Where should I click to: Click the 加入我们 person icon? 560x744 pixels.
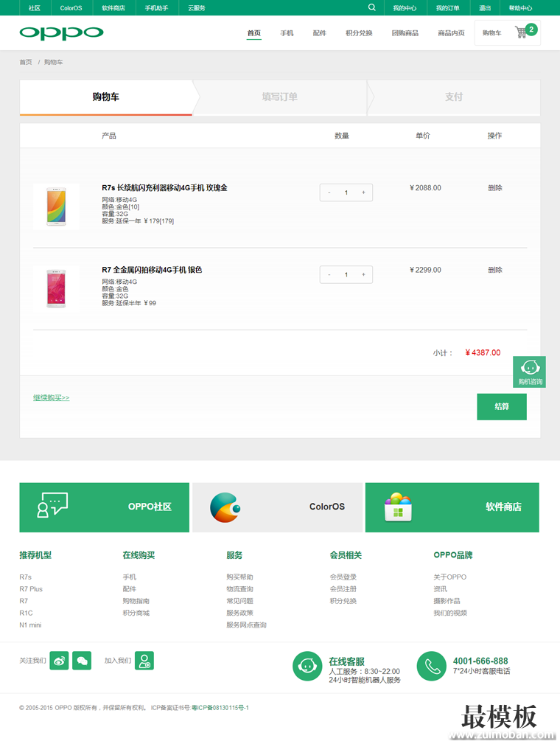pos(144,661)
